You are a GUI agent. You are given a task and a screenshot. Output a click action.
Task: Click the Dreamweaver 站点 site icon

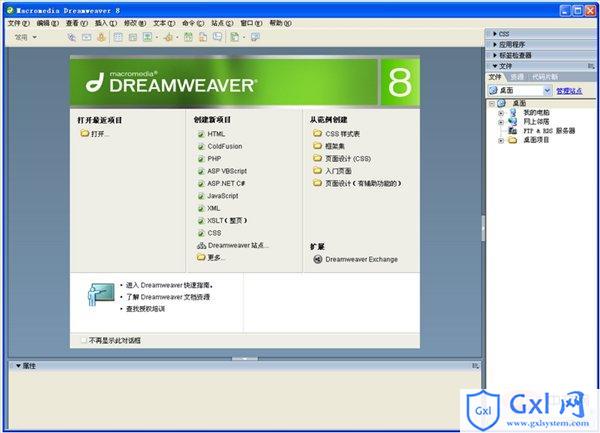click(201, 246)
